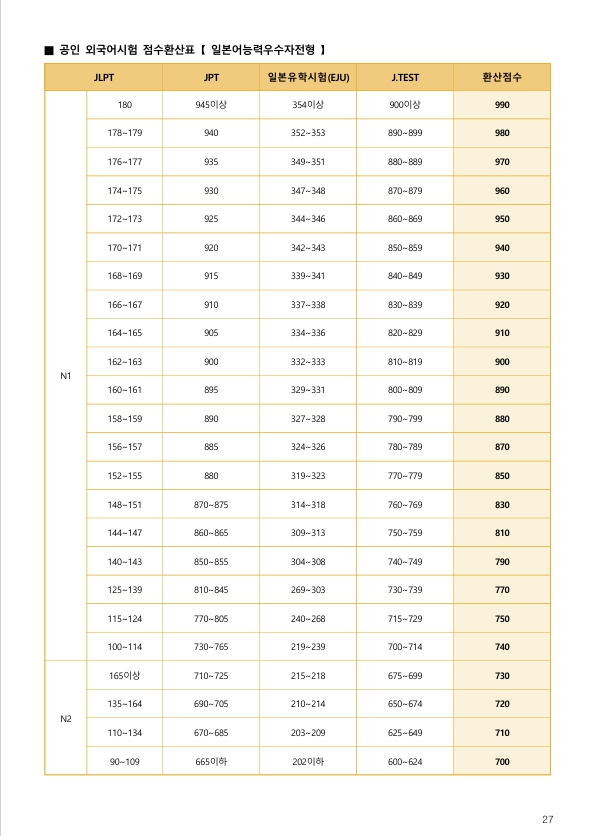Click the converted score 990 cell
Viewport: 595px width, 836px height.
click(502, 105)
